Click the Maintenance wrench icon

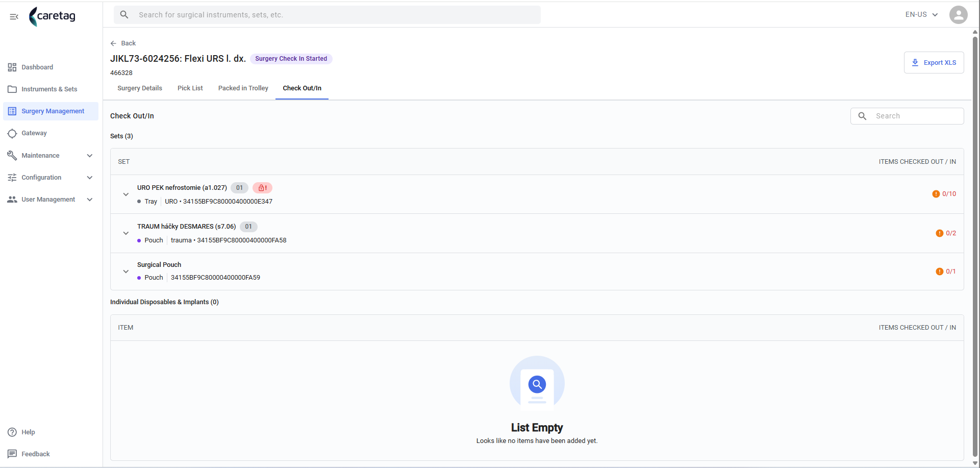12,156
